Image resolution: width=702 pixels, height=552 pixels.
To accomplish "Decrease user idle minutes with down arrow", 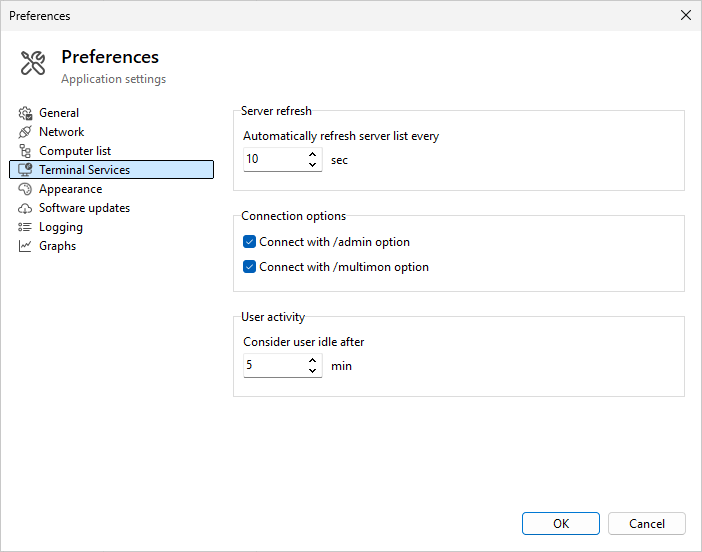I will coord(313,372).
